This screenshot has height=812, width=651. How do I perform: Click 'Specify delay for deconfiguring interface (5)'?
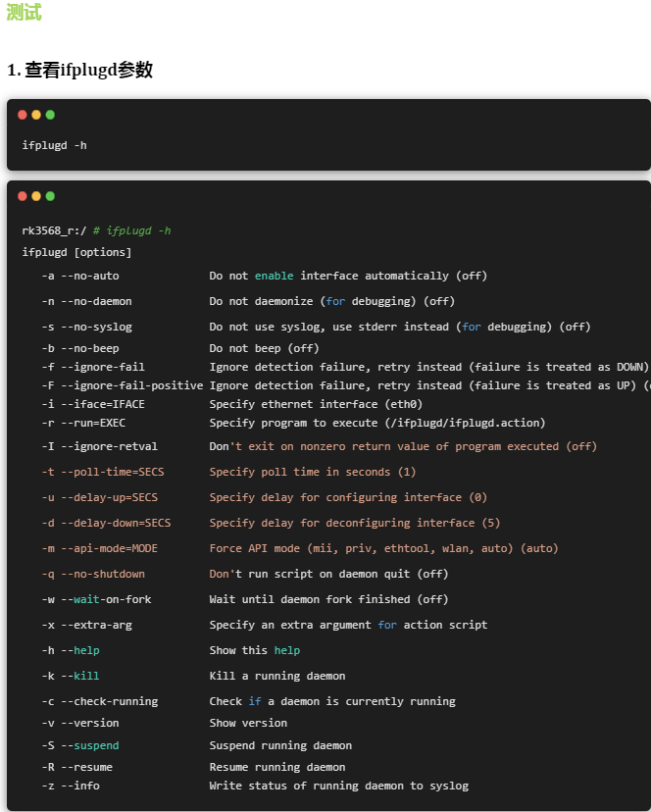tap(355, 523)
